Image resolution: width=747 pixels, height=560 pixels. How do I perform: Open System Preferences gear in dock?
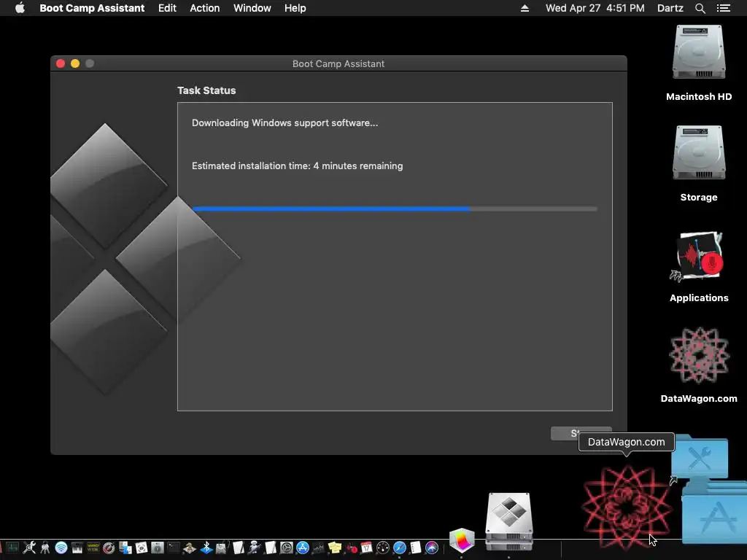pyautogui.click(x=286, y=547)
